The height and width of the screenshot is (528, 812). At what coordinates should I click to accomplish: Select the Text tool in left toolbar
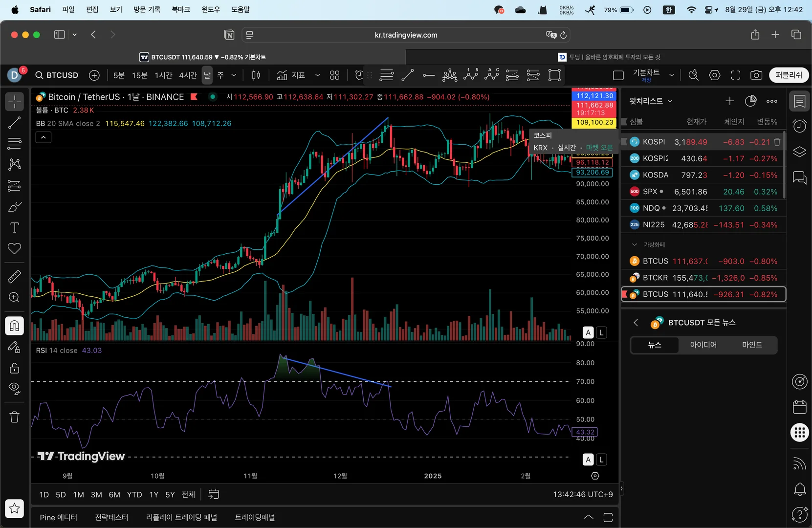pyautogui.click(x=15, y=228)
